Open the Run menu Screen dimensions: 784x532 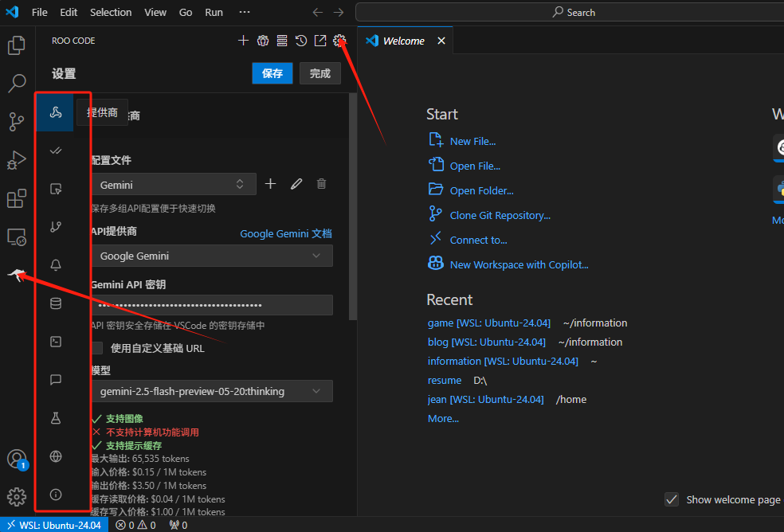214,13
